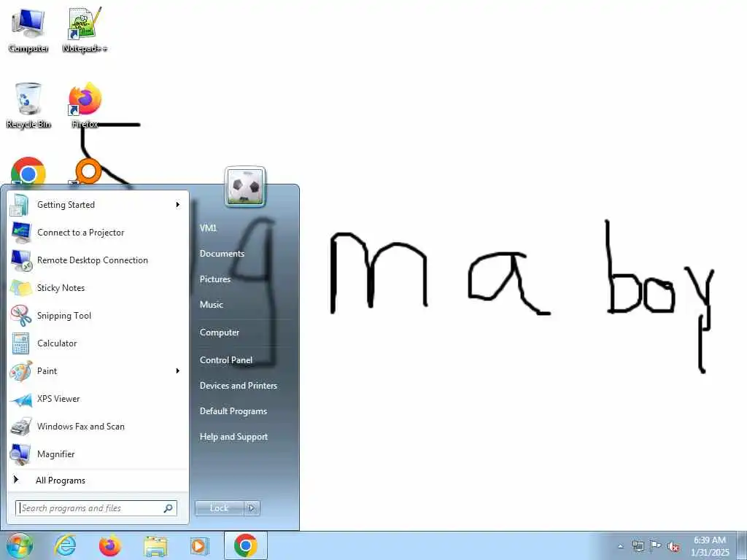Open Internet Explorer from the taskbar

pos(65,545)
